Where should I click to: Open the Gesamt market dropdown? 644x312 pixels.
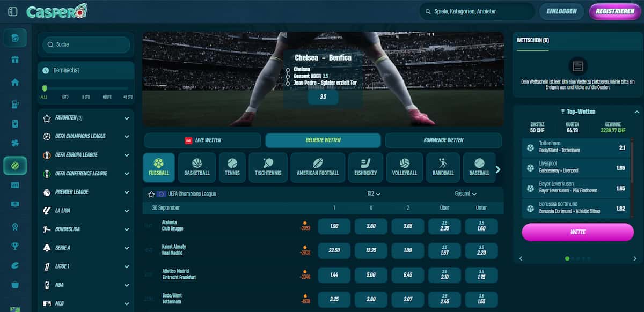pyautogui.click(x=466, y=194)
